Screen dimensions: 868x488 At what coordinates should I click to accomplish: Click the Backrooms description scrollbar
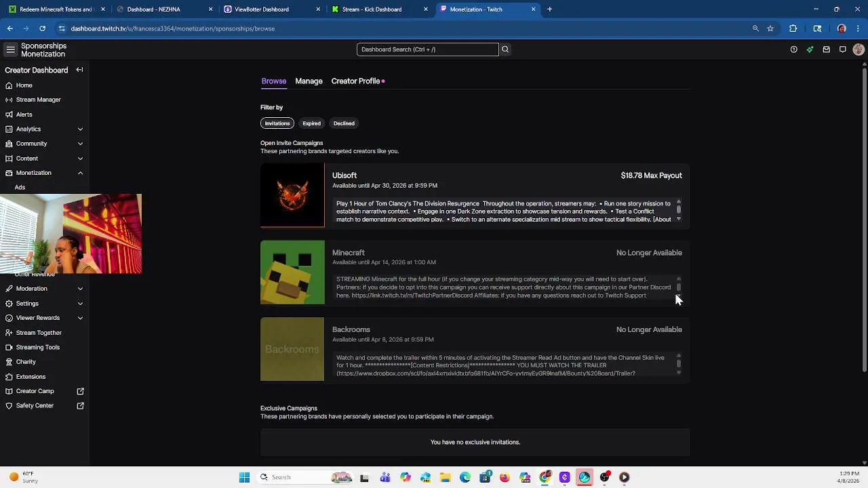[x=679, y=364]
